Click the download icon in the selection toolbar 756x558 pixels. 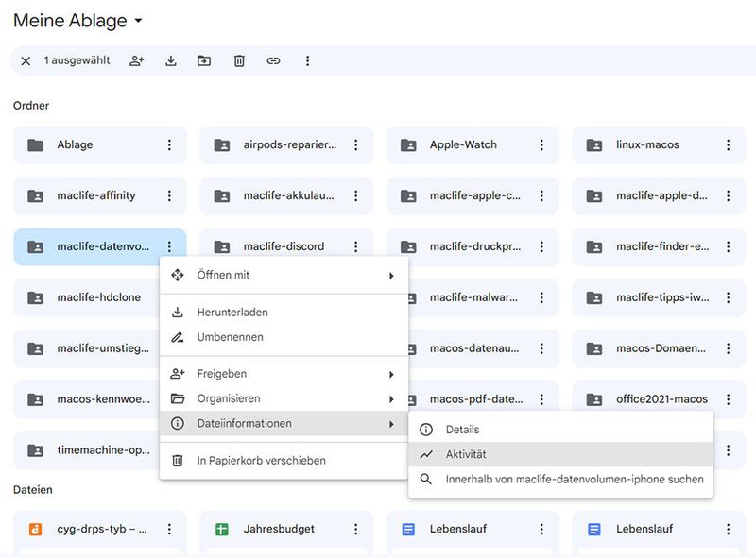coord(170,60)
